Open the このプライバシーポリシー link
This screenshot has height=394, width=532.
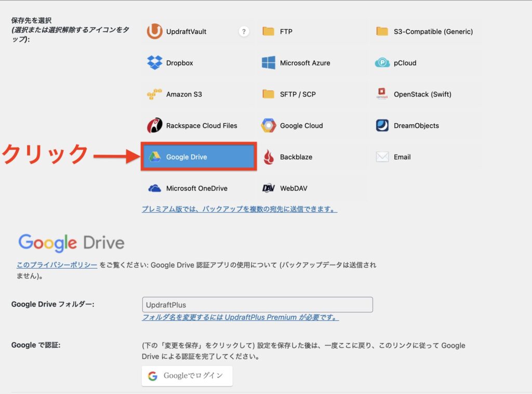pyautogui.click(x=57, y=265)
